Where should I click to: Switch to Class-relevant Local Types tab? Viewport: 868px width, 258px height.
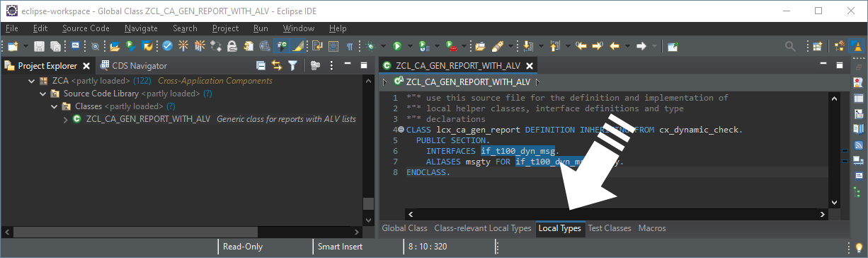482,228
